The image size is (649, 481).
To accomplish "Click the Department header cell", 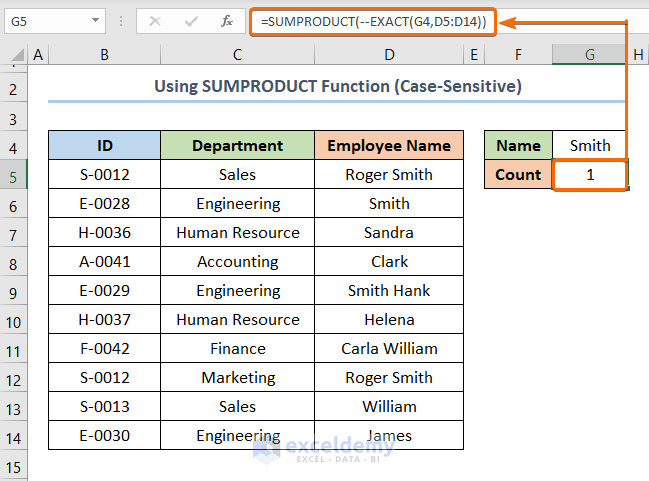I will (237, 146).
